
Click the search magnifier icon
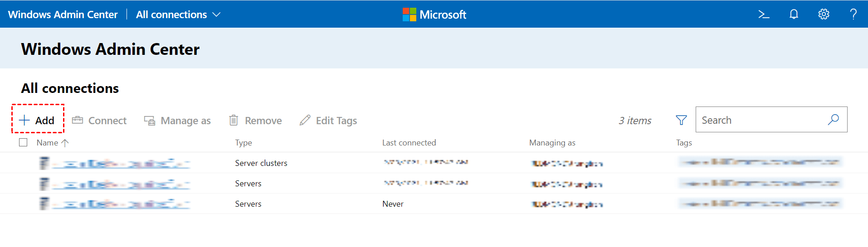click(833, 120)
